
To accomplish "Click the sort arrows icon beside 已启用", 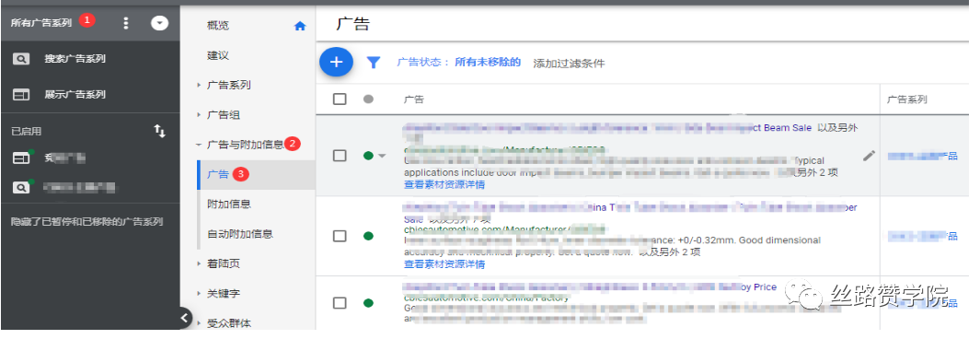I will 160,131.
